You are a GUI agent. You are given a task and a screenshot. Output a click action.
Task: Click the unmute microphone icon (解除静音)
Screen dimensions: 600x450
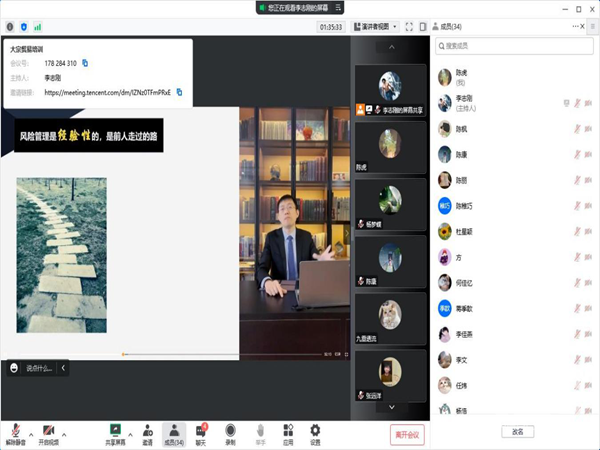(x=16, y=430)
